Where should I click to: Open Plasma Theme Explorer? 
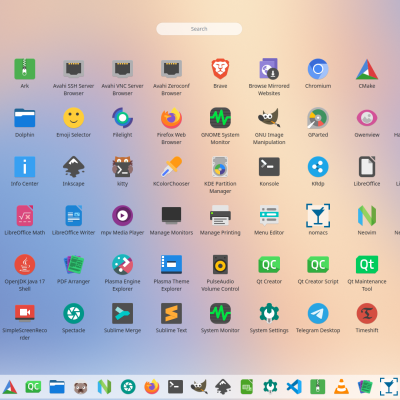171,265
